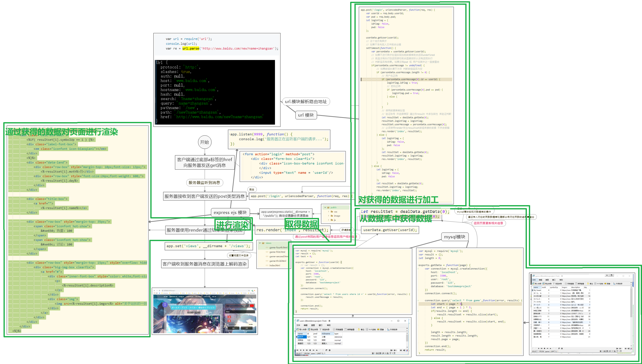This screenshot has width=642, height=364.
Task: Click the add record plus icon
Action: point(310,350)
